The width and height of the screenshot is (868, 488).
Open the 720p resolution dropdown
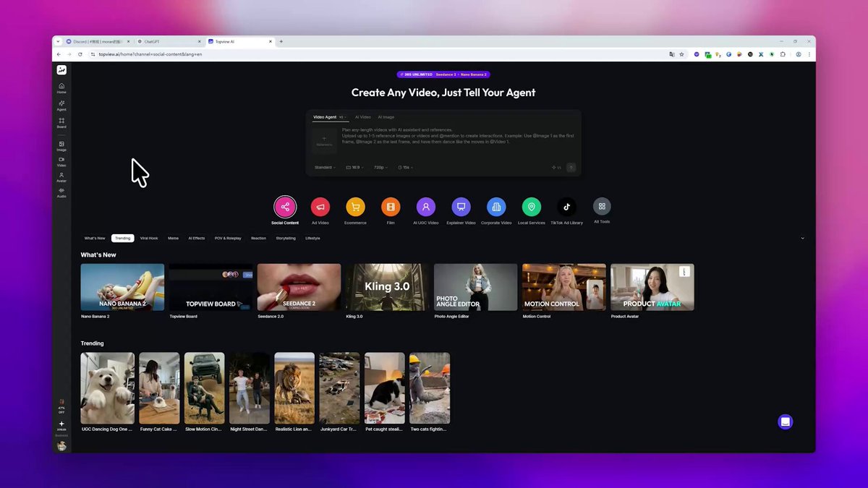point(381,167)
